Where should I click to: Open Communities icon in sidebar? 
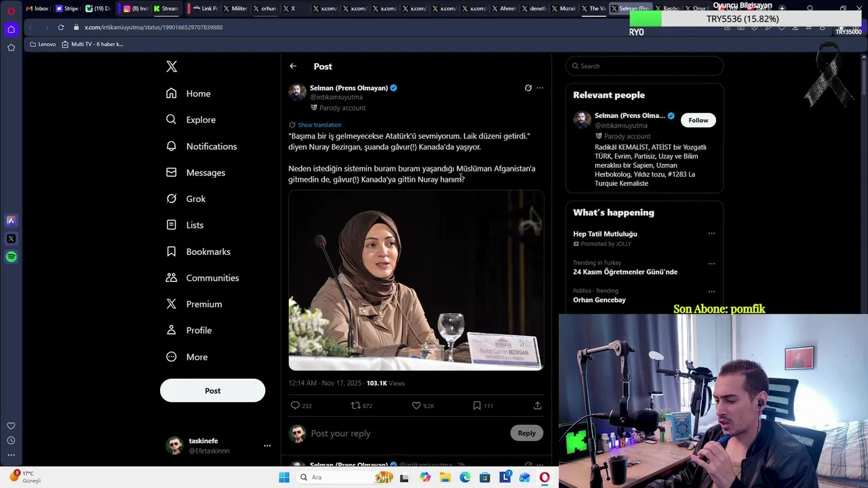pos(172,278)
